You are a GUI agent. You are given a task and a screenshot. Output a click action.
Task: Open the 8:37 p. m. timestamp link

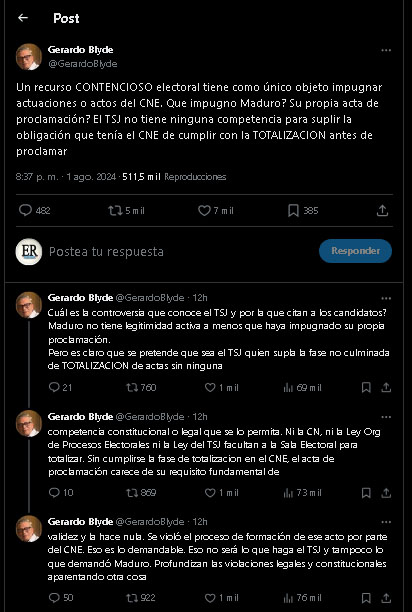pyautogui.click(x=37, y=177)
